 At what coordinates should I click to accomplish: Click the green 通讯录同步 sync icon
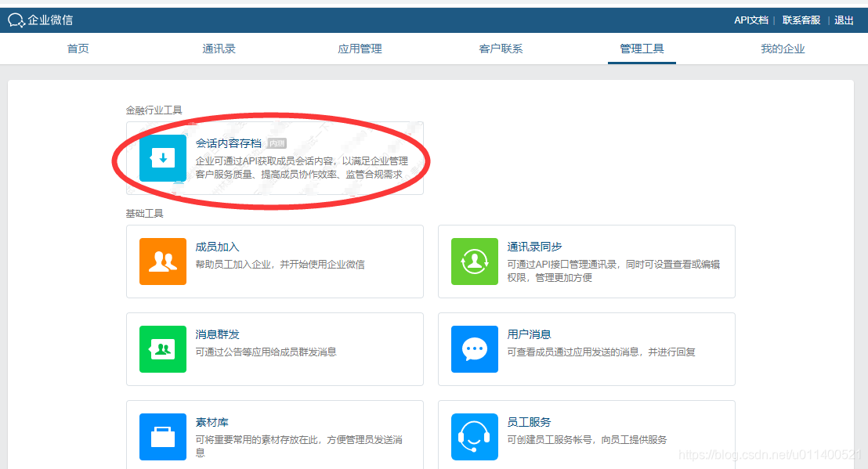tap(475, 262)
